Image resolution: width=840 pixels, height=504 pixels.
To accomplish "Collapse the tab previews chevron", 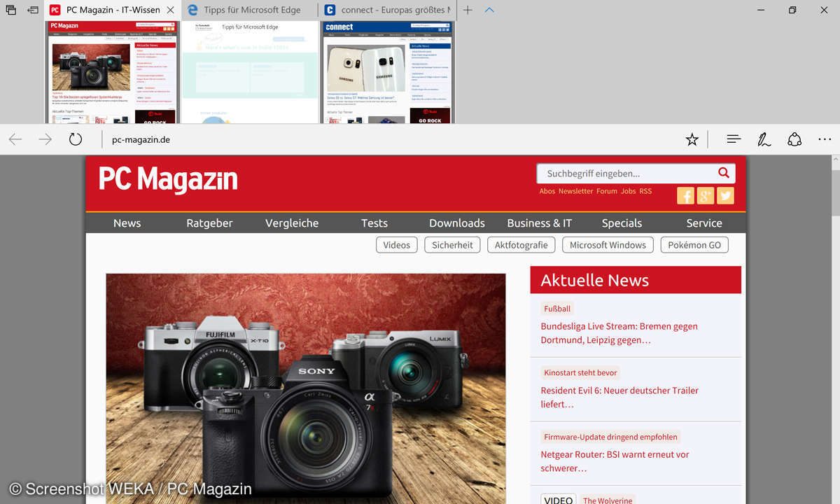I will tap(489, 10).
